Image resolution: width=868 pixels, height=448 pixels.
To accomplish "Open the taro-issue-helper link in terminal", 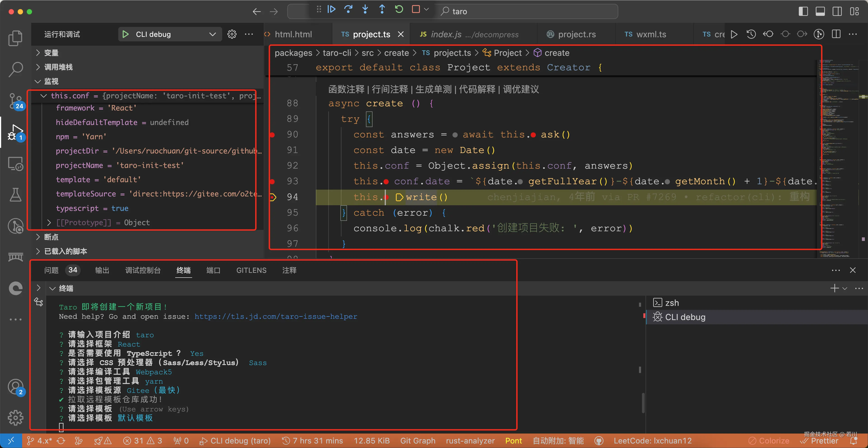I will (276, 317).
